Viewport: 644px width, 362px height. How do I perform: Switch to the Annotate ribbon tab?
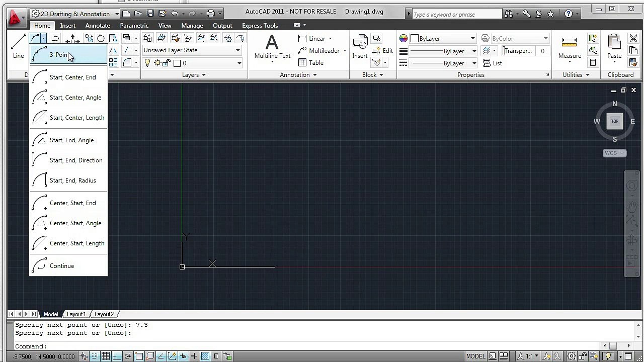pos(98,26)
